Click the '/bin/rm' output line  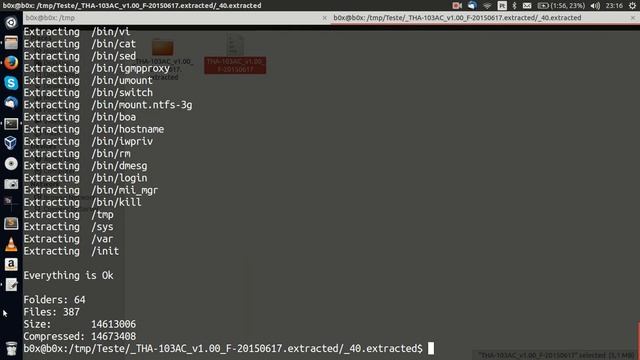[x=77, y=154]
